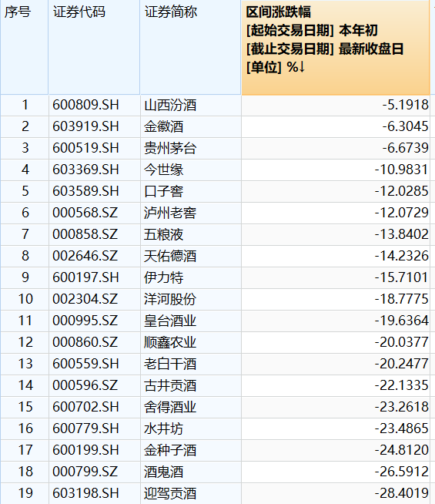This screenshot has width=435, height=504.
Task: Click the 证券简称 column header
Action: [191, 47]
